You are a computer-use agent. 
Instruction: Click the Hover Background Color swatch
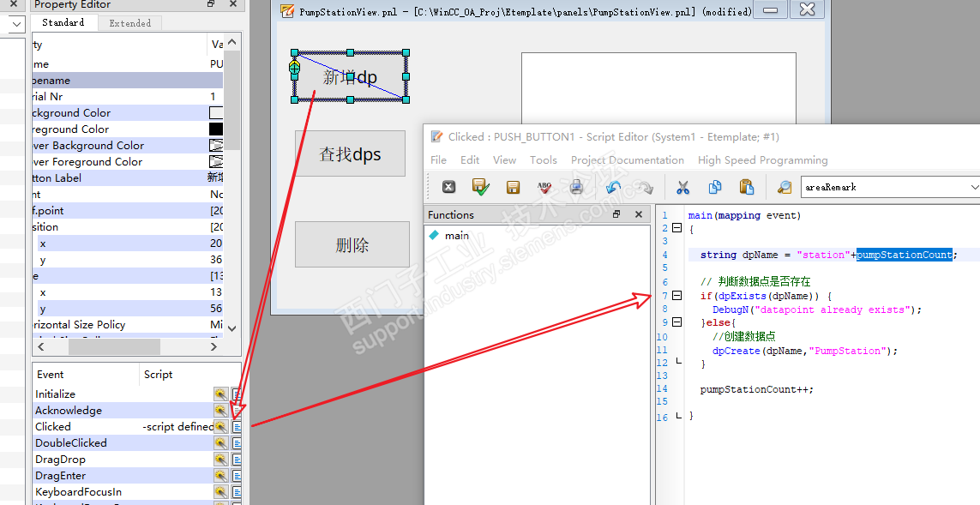click(216, 146)
